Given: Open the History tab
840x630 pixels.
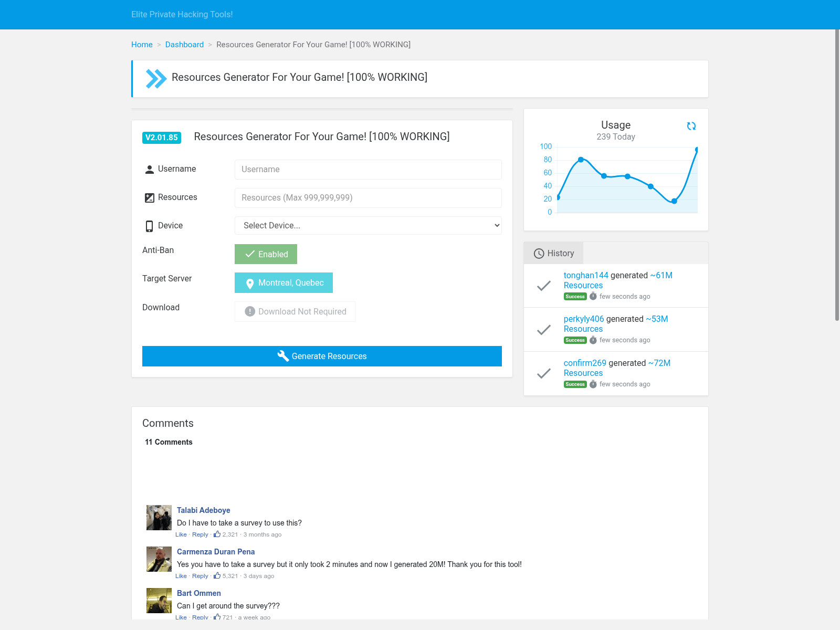Looking at the screenshot, I should pos(553,253).
